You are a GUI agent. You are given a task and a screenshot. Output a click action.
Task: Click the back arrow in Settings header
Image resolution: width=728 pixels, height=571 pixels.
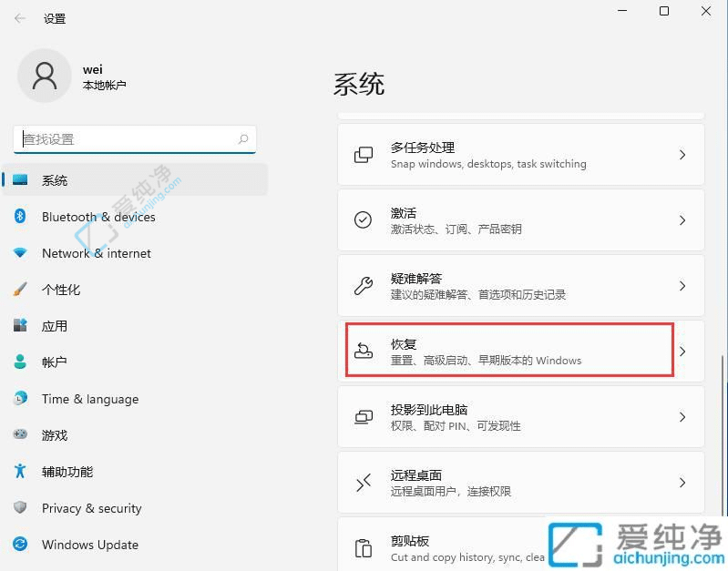[x=20, y=18]
